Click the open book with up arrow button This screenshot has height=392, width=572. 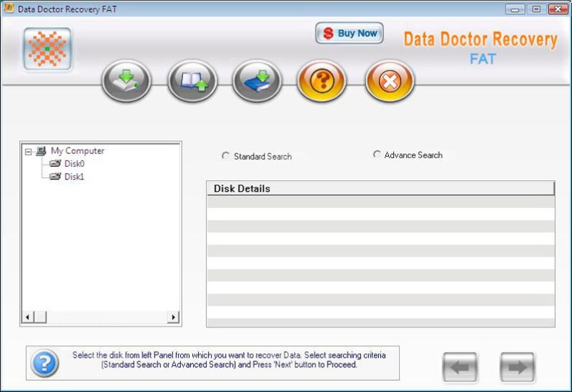(x=192, y=81)
